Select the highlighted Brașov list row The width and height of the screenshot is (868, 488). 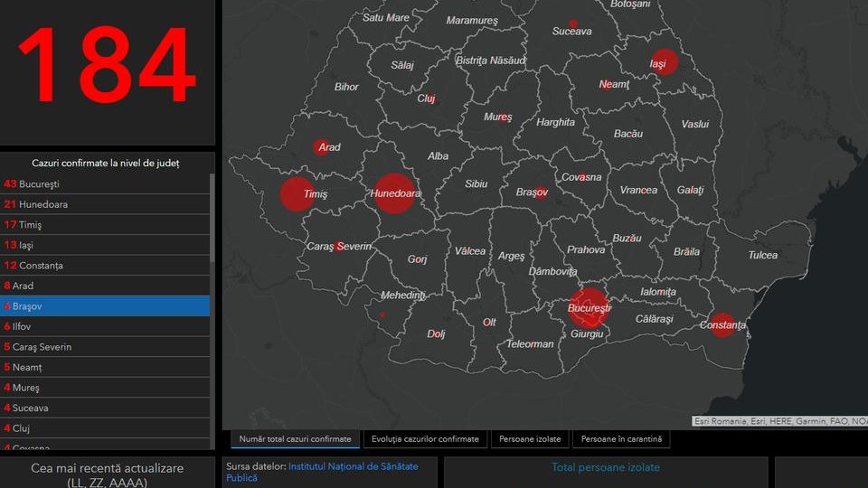105,306
